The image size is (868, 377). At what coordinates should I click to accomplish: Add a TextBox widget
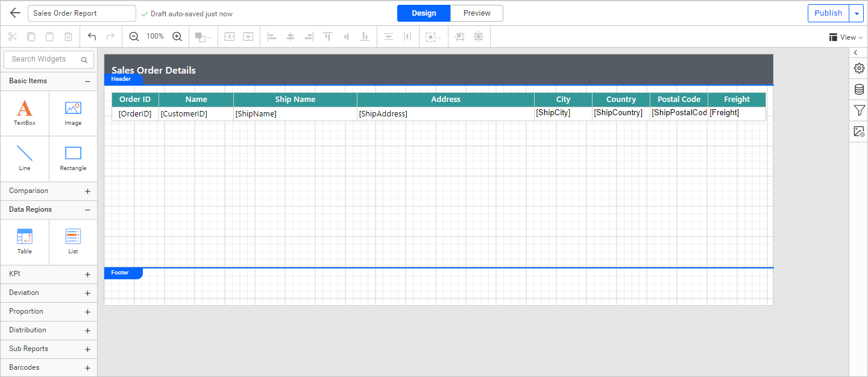tap(25, 113)
